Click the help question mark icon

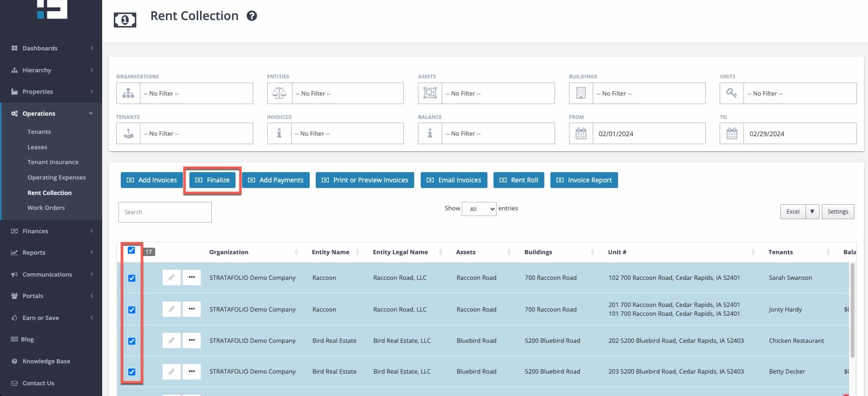tap(252, 16)
